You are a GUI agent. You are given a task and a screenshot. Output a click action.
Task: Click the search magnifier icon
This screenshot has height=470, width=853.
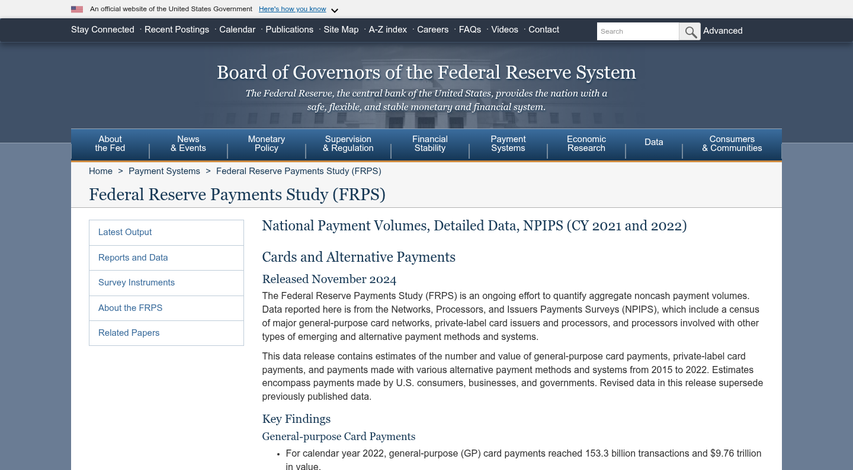(690, 32)
